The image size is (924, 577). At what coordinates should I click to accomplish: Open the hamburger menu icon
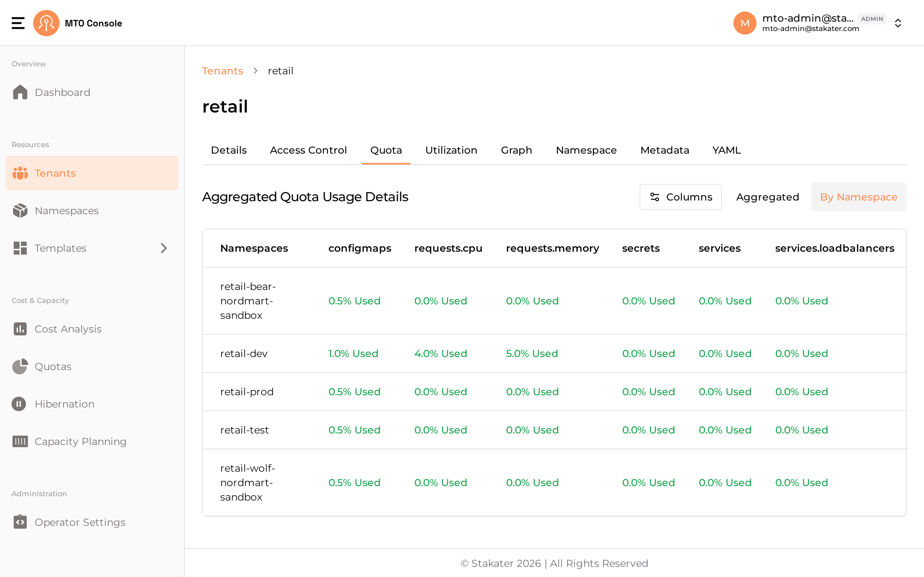click(x=18, y=23)
